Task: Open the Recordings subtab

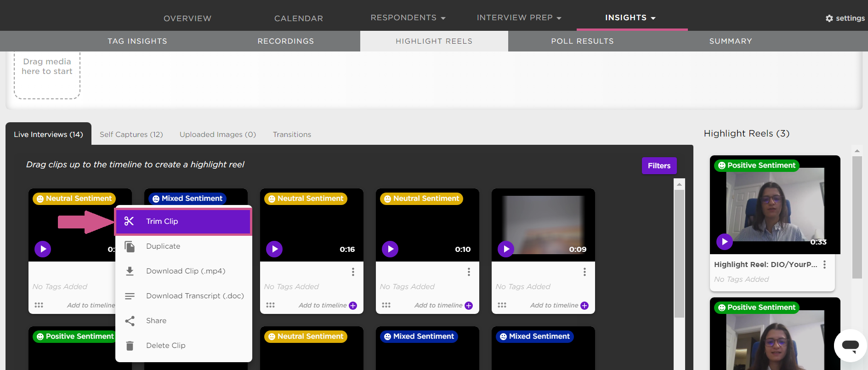Action: (286, 41)
